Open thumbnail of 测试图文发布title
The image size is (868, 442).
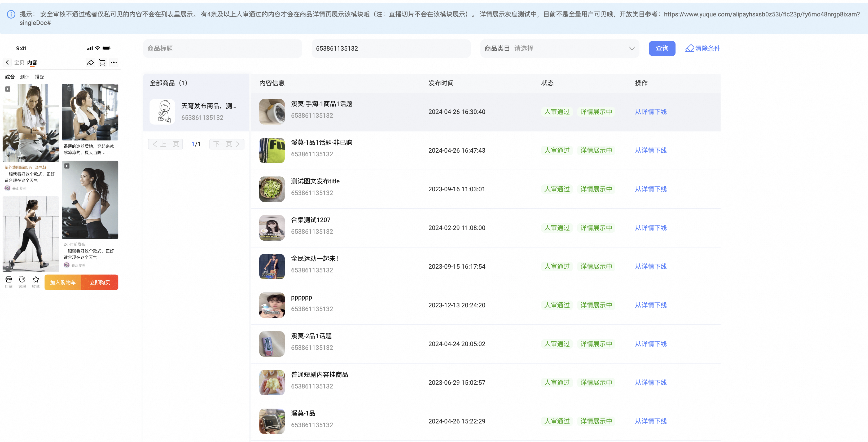(x=272, y=189)
